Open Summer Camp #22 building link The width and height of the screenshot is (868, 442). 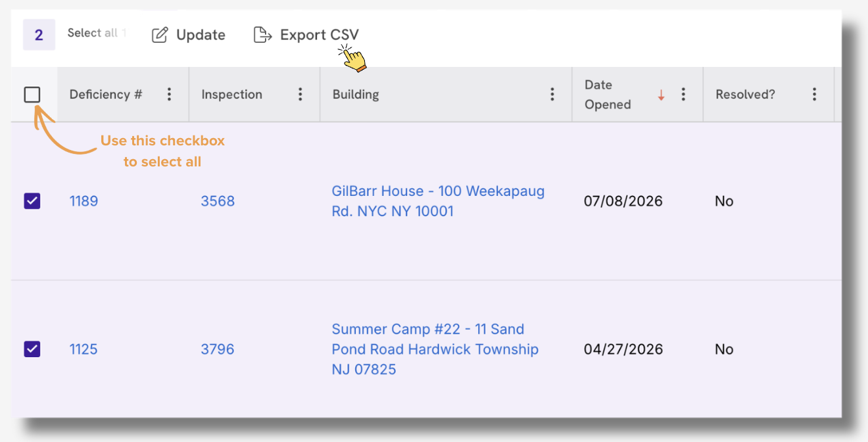[435, 349]
